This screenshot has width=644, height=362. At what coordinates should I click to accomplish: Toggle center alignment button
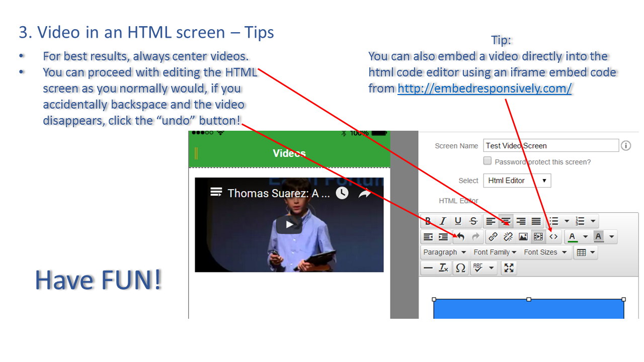point(506,221)
